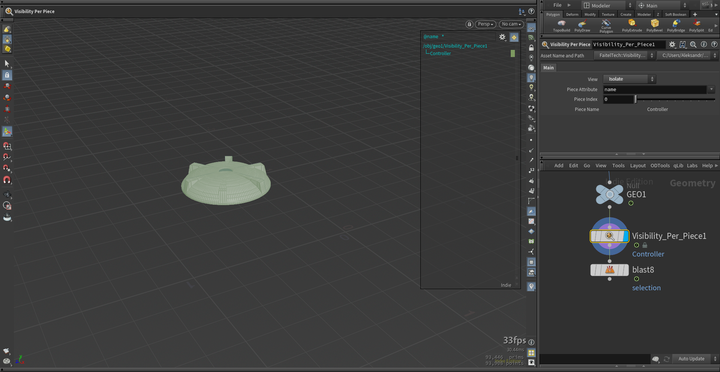Toggle the bottom viewport marker option
720x372 pixels.
click(x=531, y=287)
